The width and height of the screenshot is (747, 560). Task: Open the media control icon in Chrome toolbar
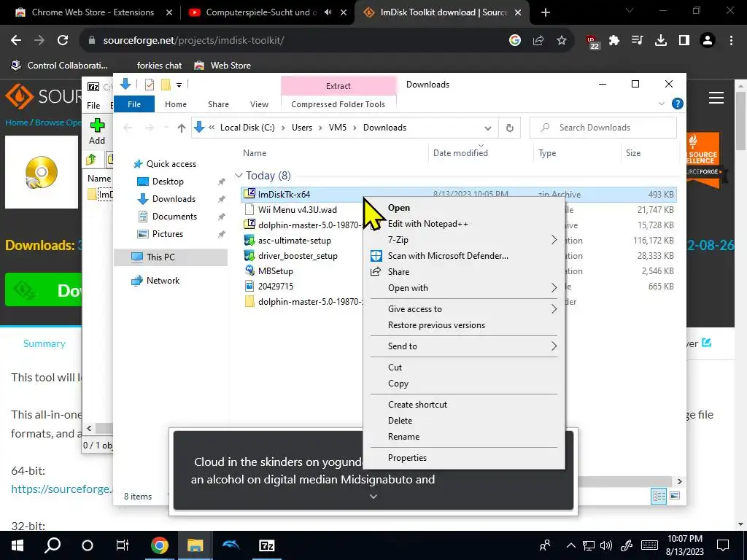(638, 41)
